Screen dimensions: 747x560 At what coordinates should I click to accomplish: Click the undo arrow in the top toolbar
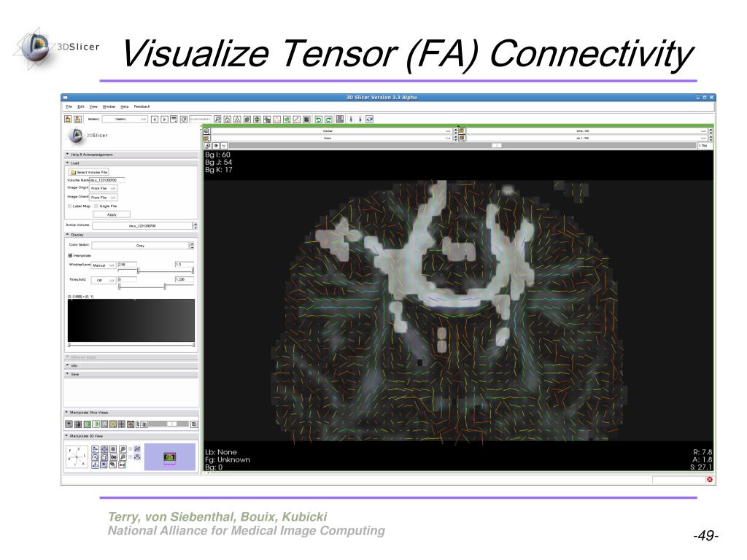[x=319, y=120]
